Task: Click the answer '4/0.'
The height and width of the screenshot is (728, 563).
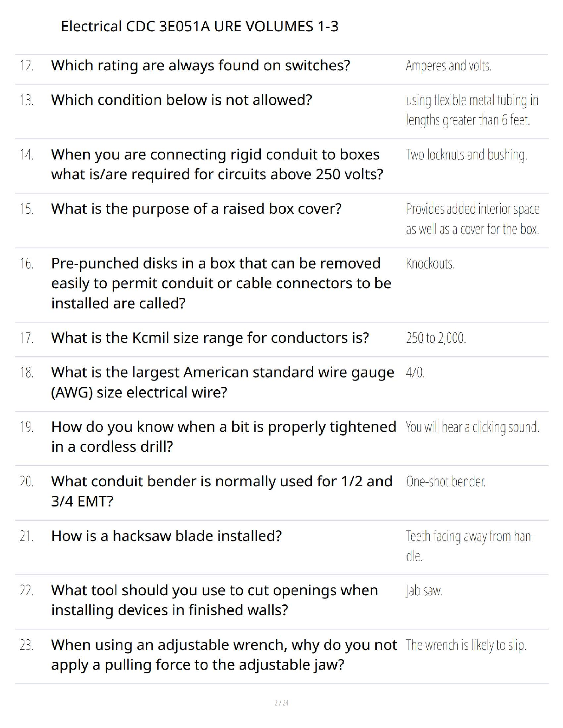Action: pyautogui.click(x=415, y=373)
